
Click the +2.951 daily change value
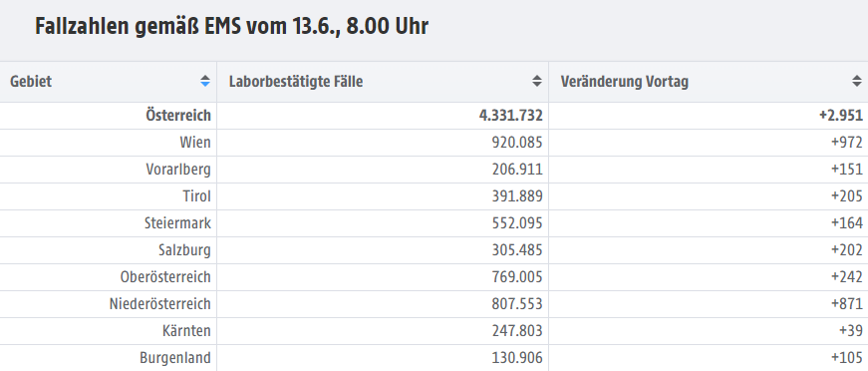click(841, 115)
